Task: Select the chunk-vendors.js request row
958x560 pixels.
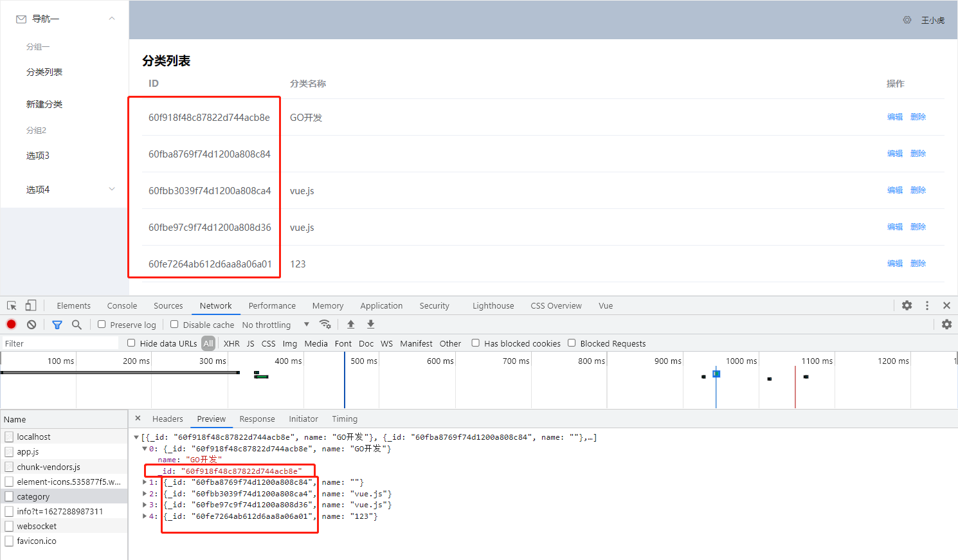Action: coord(64,467)
